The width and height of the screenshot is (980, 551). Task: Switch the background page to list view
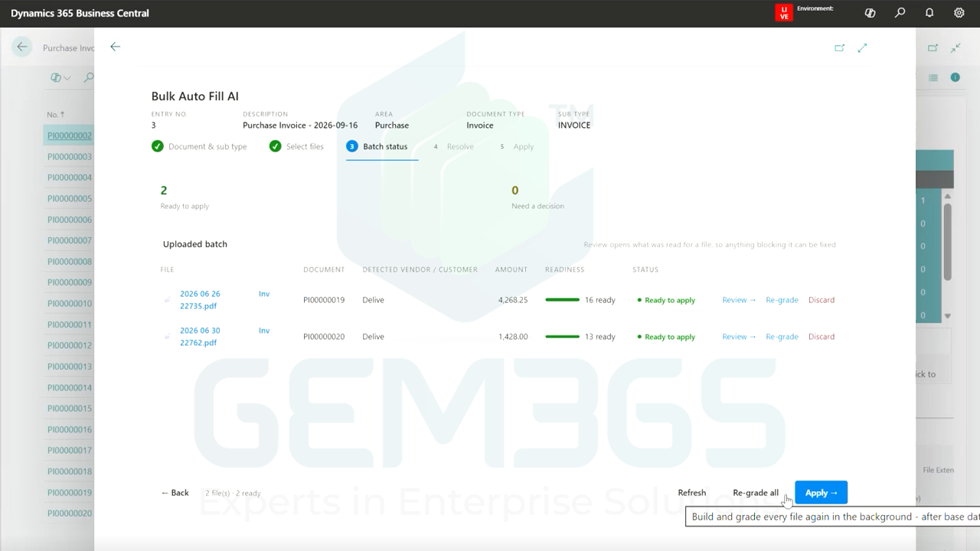(933, 77)
